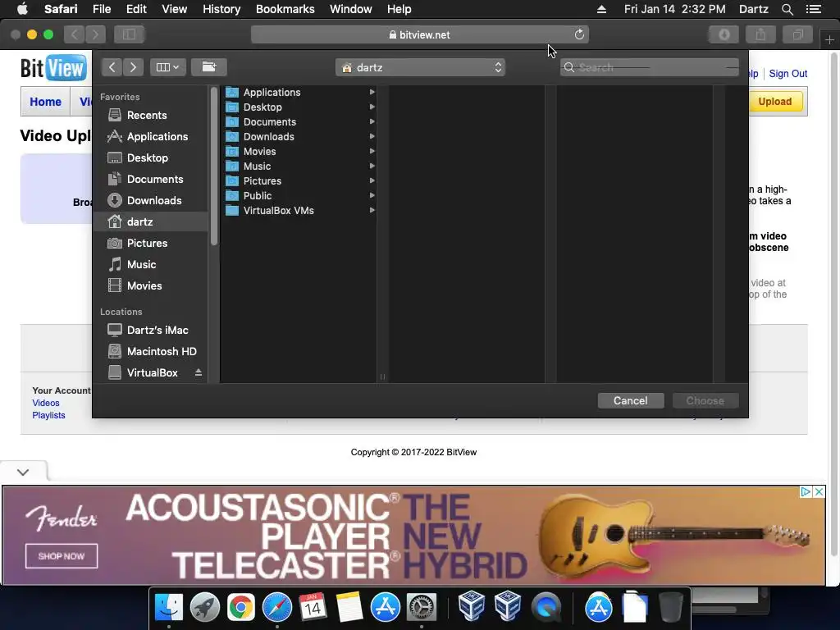Open Google Chrome from the Dock
The width and height of the screenshot is (840, 630).
(241, 608)
